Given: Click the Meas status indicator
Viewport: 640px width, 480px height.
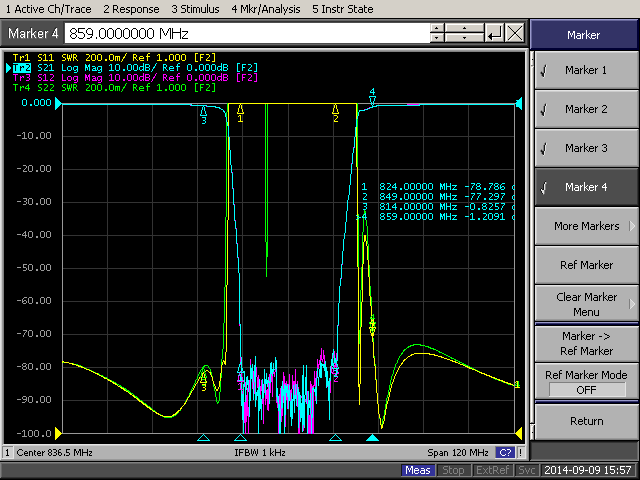Looking at the screenshot, I should pos(418,470).
